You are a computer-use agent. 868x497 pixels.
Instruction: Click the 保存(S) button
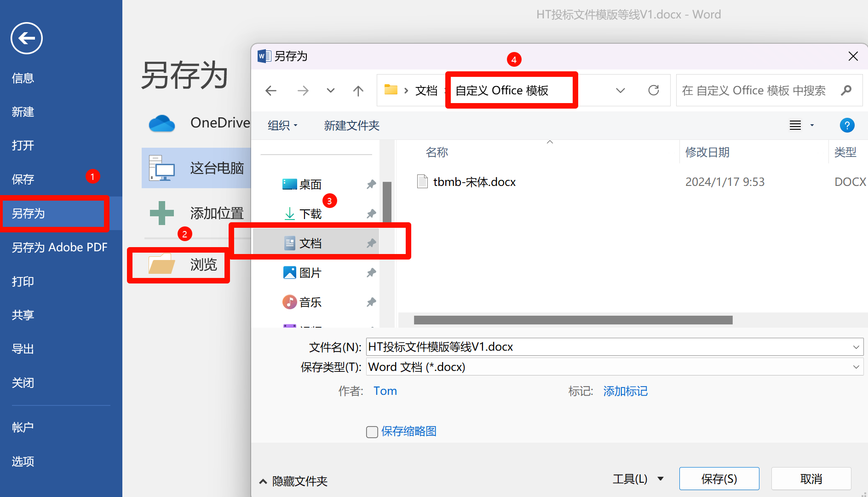tap(719, 479)
